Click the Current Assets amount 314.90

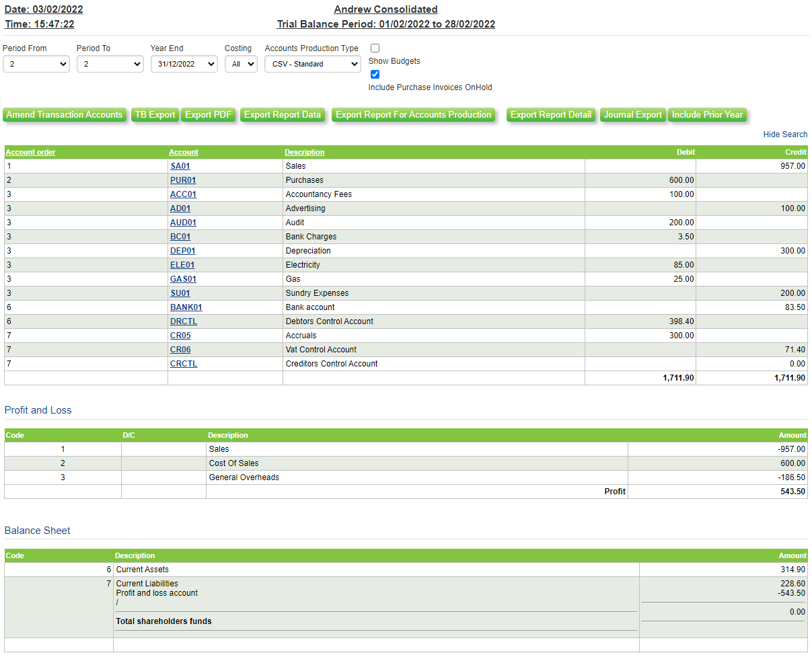(x=792, y=570)
